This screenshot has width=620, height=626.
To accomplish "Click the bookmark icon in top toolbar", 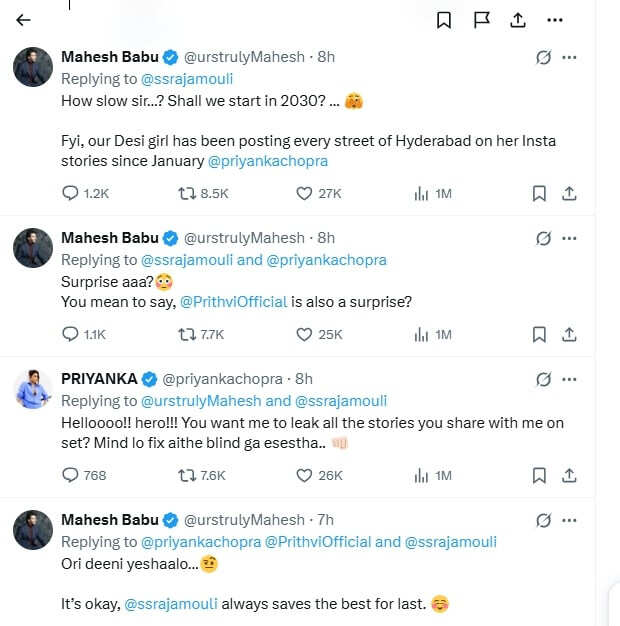I will point(444,20).
